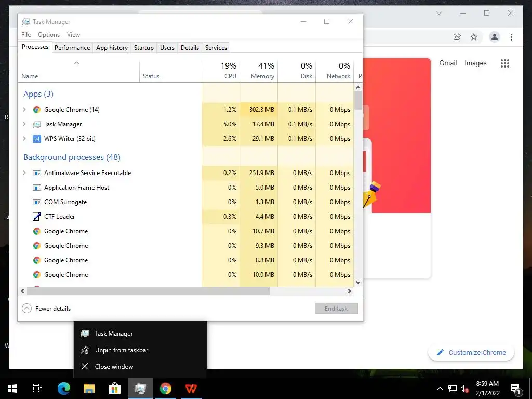Open Google apps grid in Chrome

point(505,63)
